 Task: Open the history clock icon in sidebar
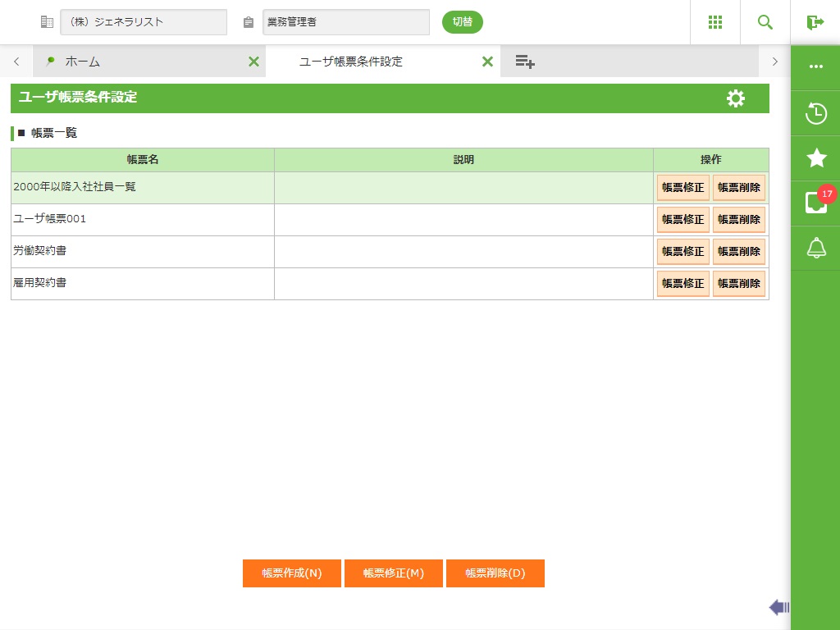point(815,113)
